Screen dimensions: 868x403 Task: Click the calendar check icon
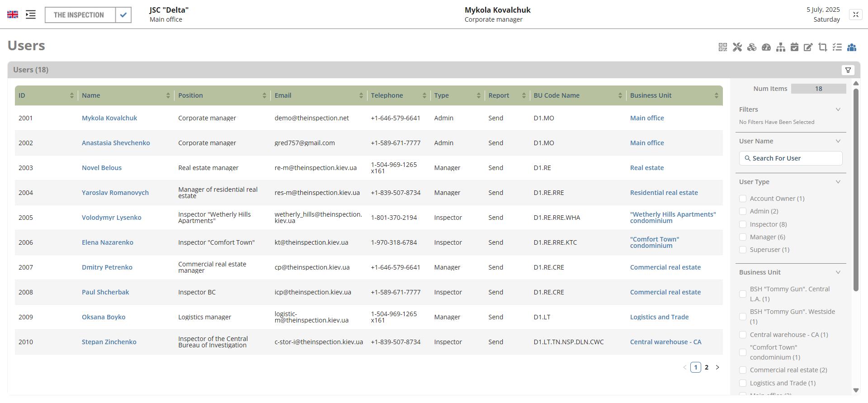click(x=794, y=47)
